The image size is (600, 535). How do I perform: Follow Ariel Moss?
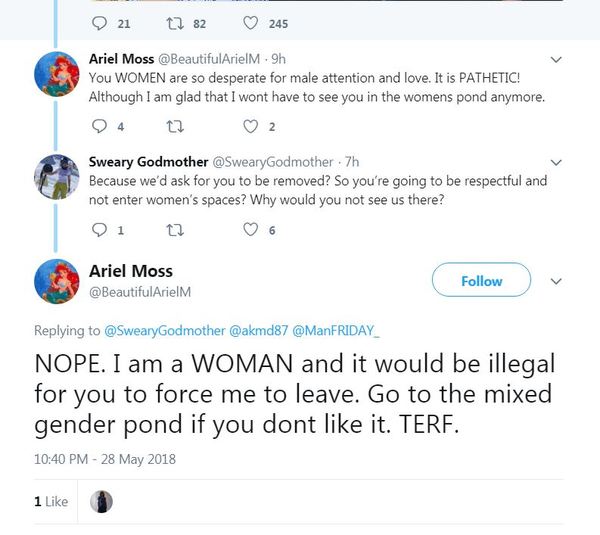[x=481, y=281]
